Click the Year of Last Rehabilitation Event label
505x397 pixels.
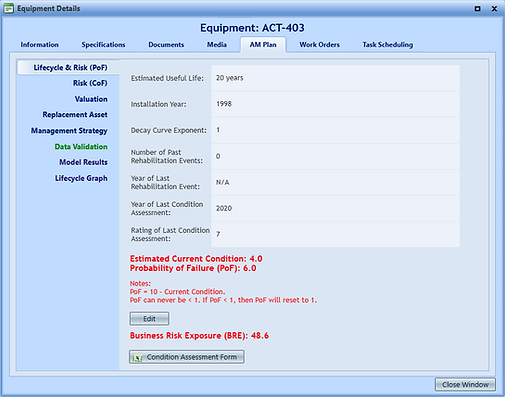pos(165,182)
